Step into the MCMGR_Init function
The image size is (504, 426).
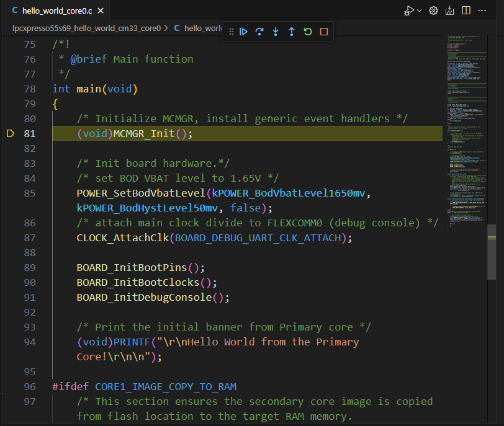click(x=276, y=31)
